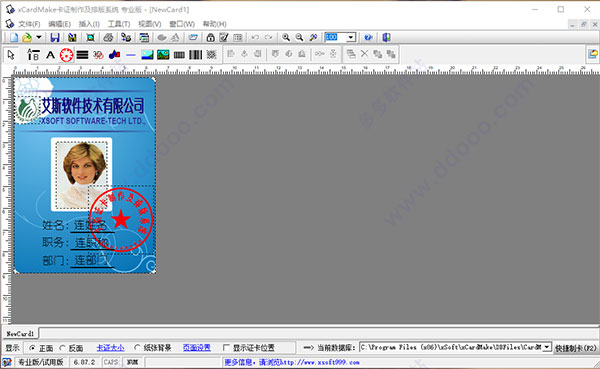Select the green framed photo tool
This screenshot has height=369, width=600.
point(163,55)
